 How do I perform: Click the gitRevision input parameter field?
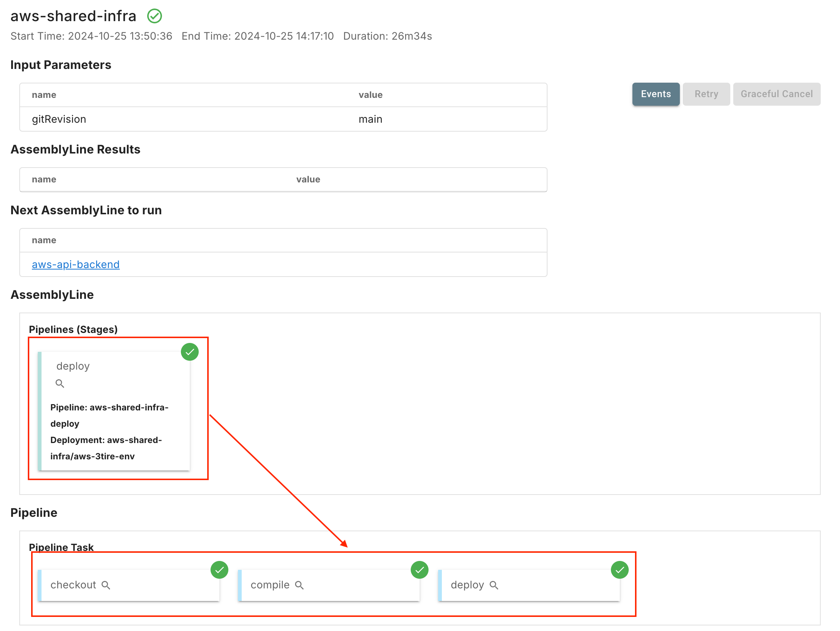coord(59,119)
